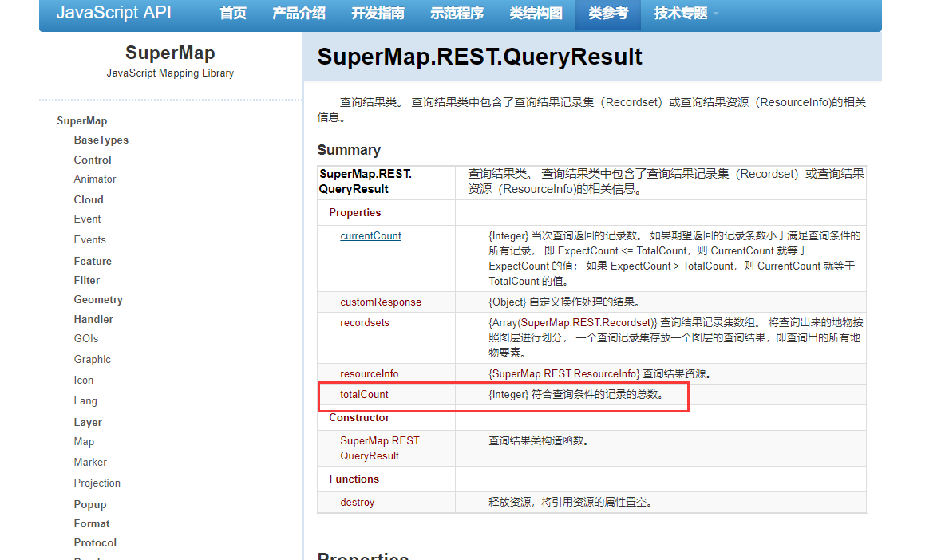949x560 pixels.
Task: Click the JavaScript API site title
Action: (x=114, y=12)
